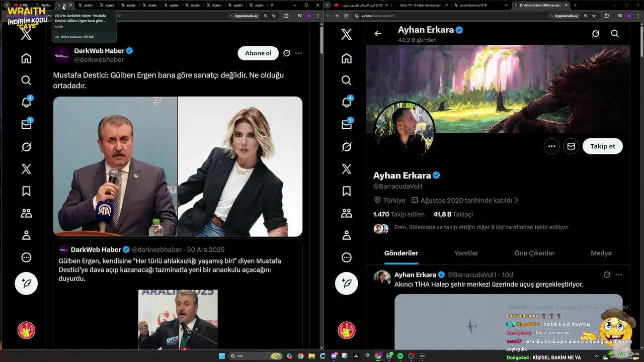Select Gönderiler tab on profile
This screenshot has height=362, width=644.
pyautogui.click(x=401, y=253)
